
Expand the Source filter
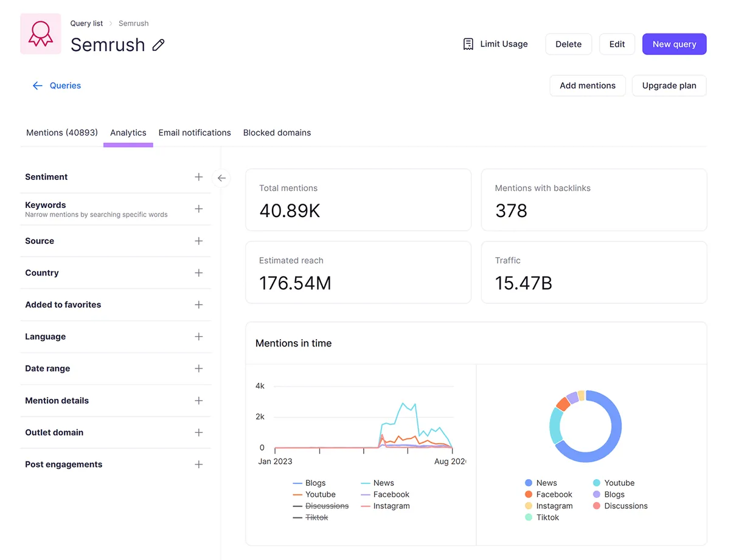[x=198, y=241]
